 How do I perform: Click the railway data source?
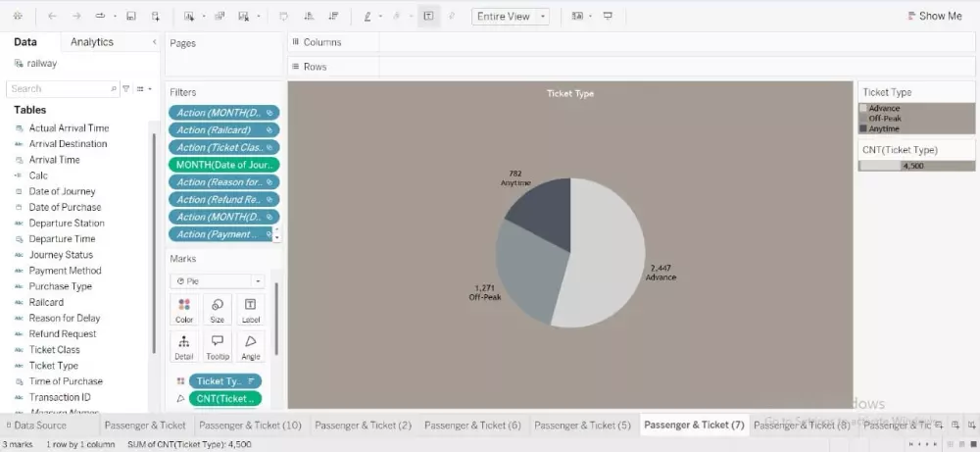click(35, 63)
